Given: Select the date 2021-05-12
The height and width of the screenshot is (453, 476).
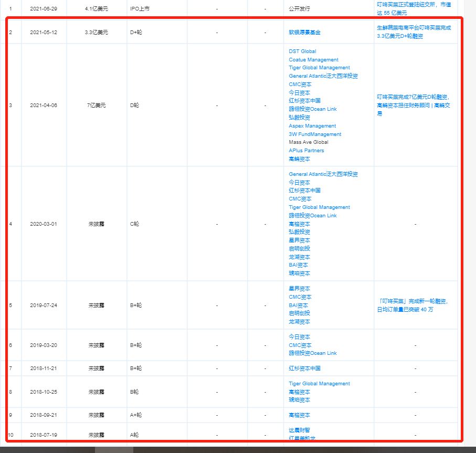Looking at the screenshot, I should pos(44,33).
